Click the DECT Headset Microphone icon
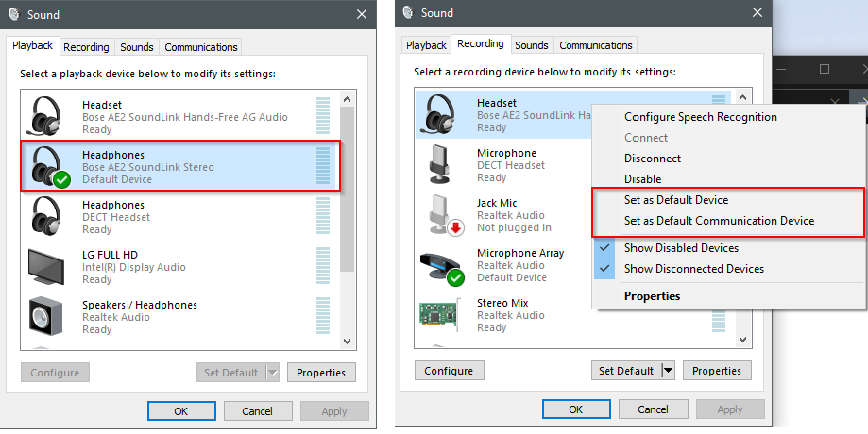Image resolution: width=868 pixels, height=434 pixels. pyautogui.click(x=441, y=164)
